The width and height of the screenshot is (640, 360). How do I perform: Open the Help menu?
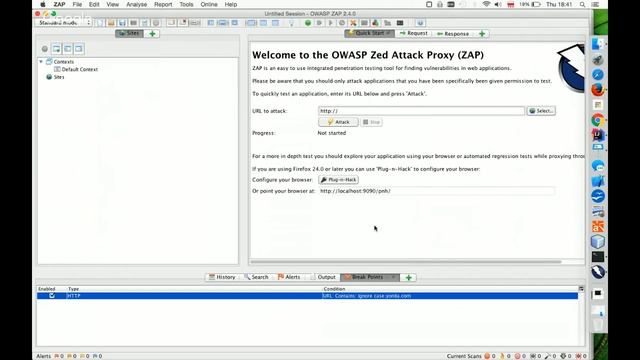231,4
